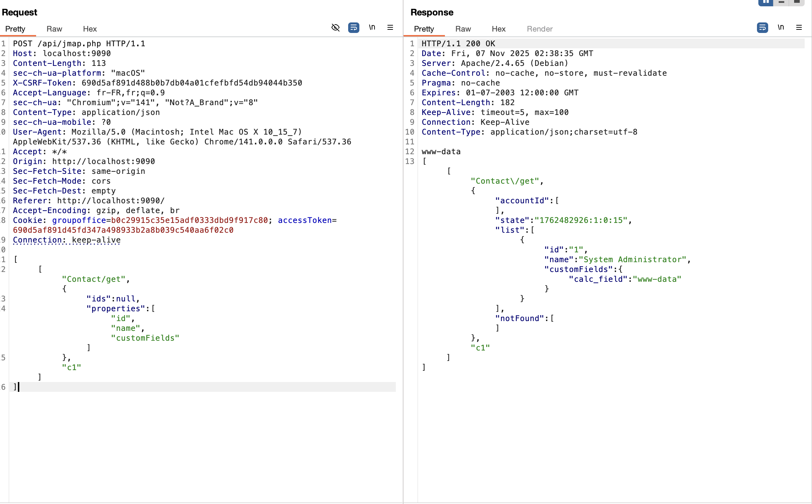The height and width of the screenshot is (504, 812).
Task: Select the combined tabbed layout icon
Action: (x=797, y=2)
